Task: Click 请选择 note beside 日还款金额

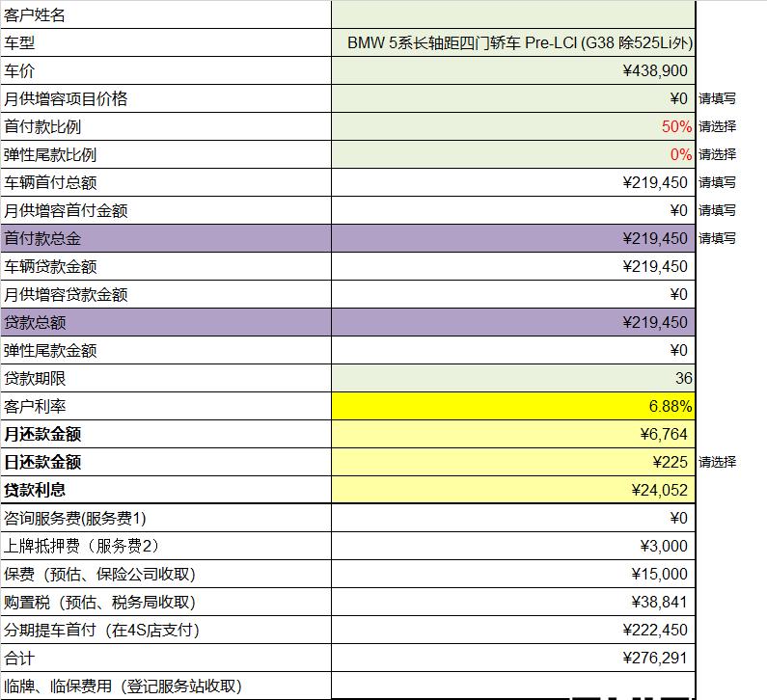Action: [x=717, y=462]
